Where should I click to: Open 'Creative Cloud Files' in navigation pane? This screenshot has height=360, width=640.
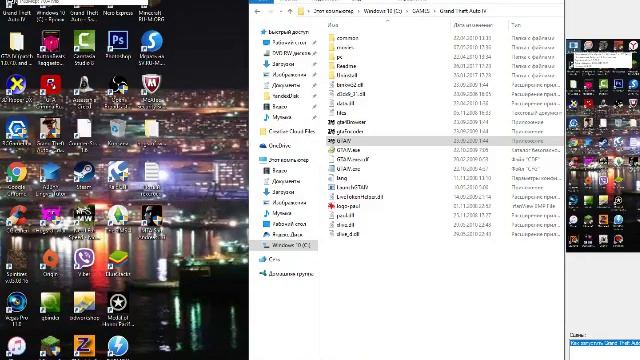pyautogui.click(x=287, y=131)
